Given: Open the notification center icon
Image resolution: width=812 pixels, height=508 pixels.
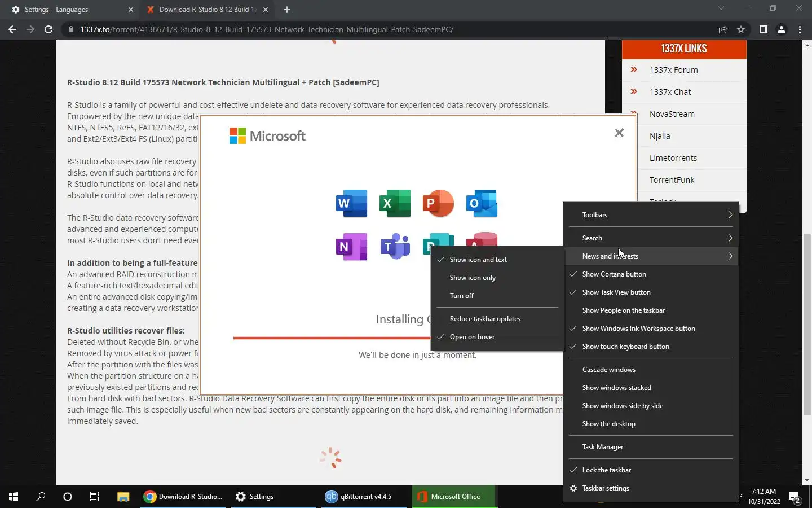Looking at the screenshot, I should point(795,497).
